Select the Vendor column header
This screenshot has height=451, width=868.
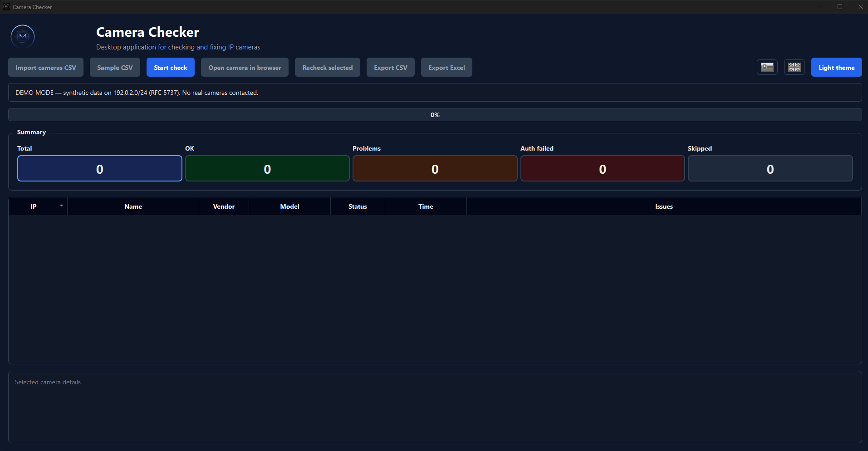[224, 206]
